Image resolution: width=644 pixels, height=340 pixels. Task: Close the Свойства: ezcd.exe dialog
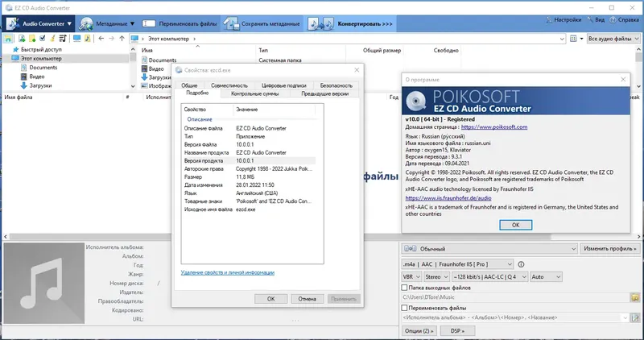point(357,70)
